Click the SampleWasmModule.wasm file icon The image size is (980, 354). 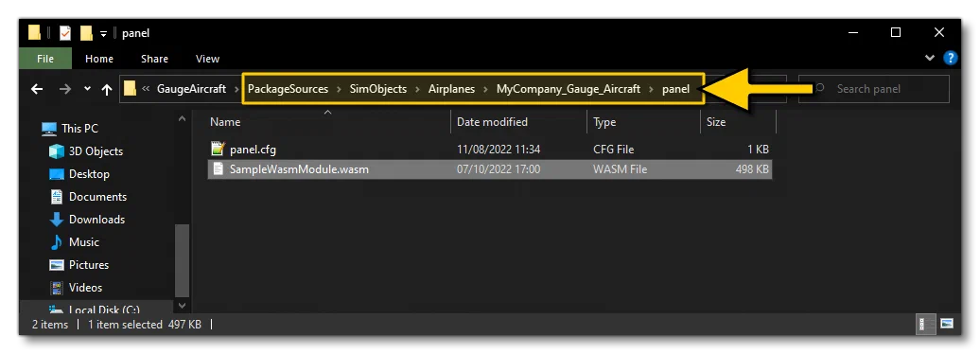click(218, 168)
